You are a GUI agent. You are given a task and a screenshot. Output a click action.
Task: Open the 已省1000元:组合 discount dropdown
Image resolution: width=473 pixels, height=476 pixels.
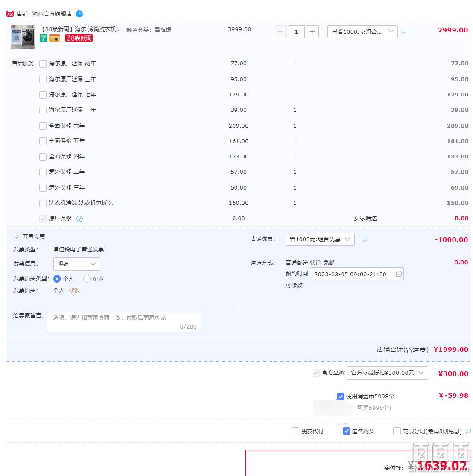[x=362, y=32]
